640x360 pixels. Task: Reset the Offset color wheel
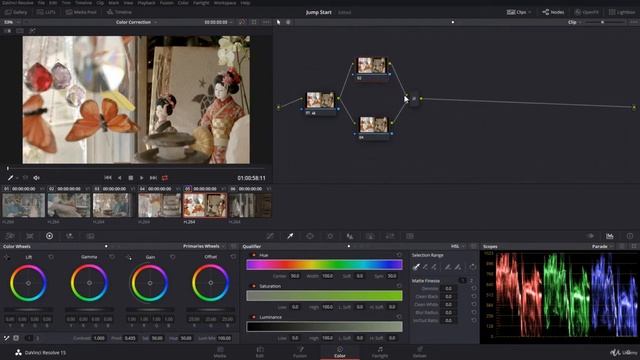click(233, 257)
